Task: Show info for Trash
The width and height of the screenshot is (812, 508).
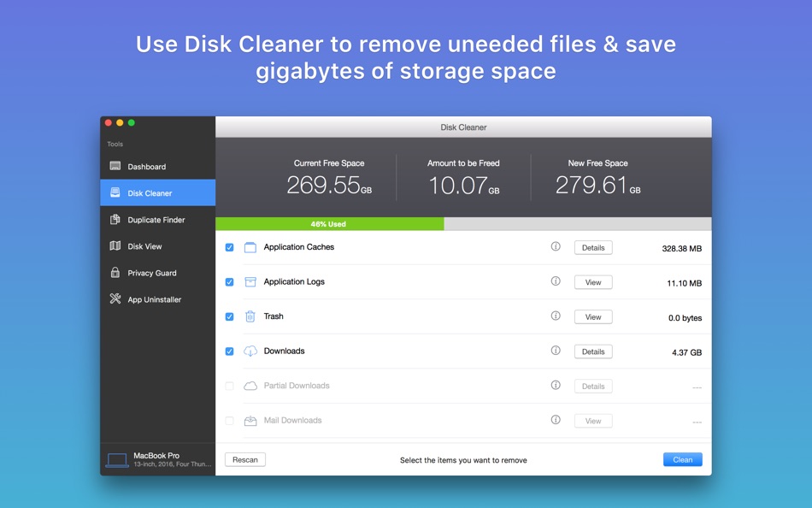Action: (x=556, y=316)
